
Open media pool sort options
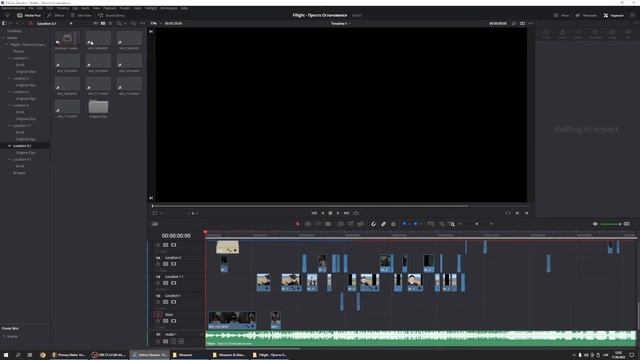click(x=133, y=23)
